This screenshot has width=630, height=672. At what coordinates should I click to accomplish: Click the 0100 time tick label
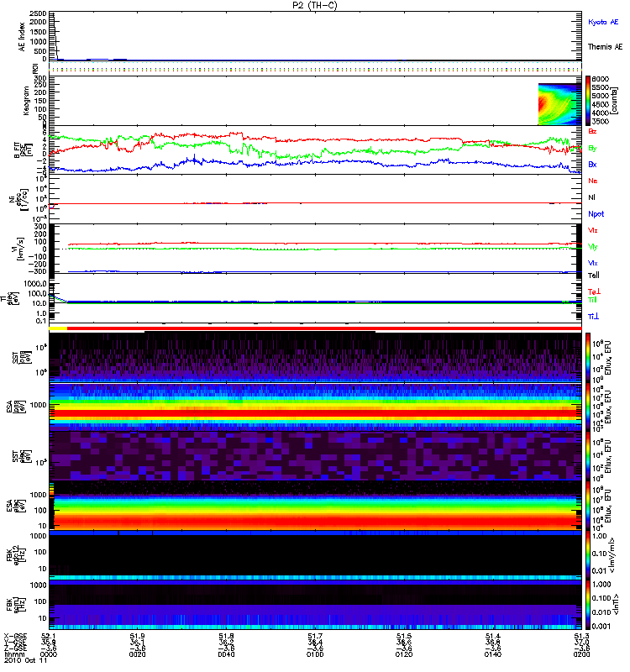(x=315, y=654)
